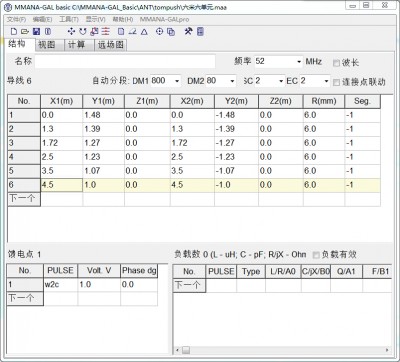
Task: Click the icon right of the save disk
Action: point(48,32)
